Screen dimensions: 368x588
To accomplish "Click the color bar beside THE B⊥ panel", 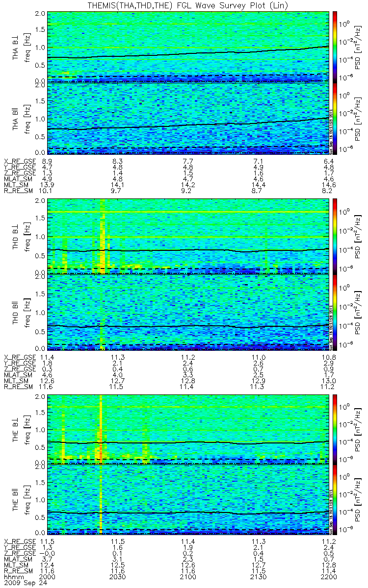I will pos(335,429).
